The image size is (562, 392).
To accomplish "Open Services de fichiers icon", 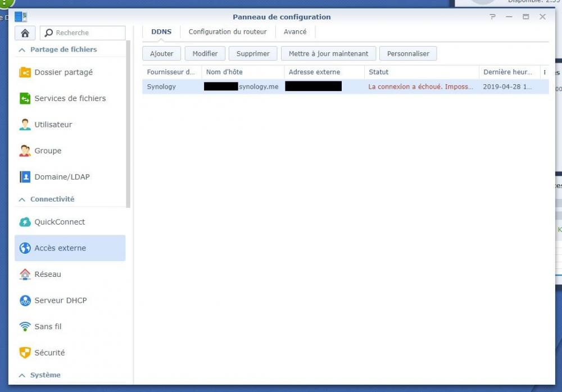I will (25, 99).
